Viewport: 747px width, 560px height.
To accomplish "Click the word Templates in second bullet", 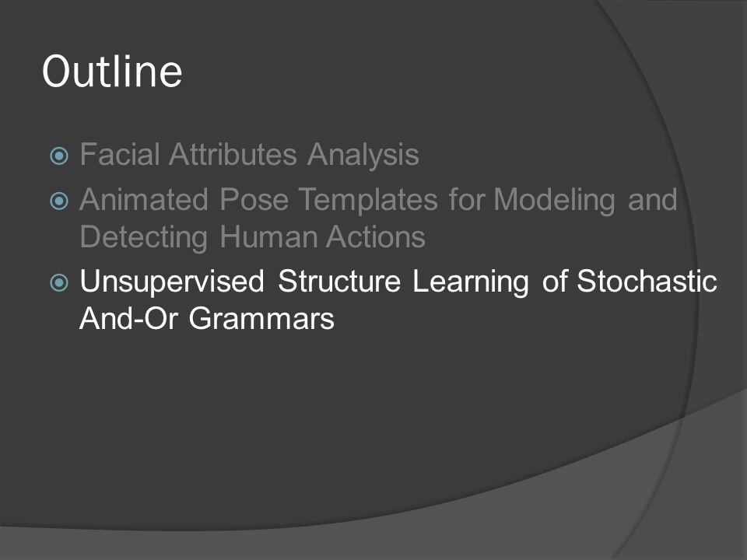I will coord(368,200).
